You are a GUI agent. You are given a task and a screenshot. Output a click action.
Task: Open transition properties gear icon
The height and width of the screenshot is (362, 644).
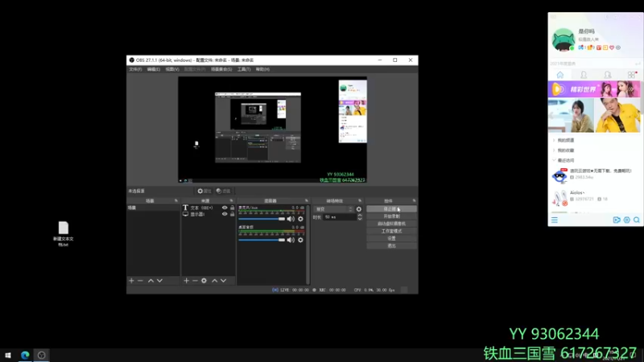pos(359,209)
